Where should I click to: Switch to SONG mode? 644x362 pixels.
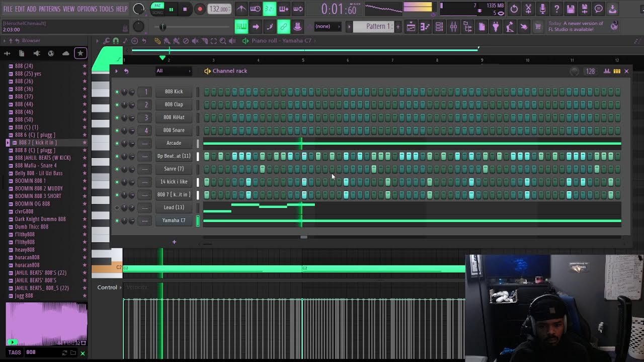pyautogui.click(x=157, y=12)
